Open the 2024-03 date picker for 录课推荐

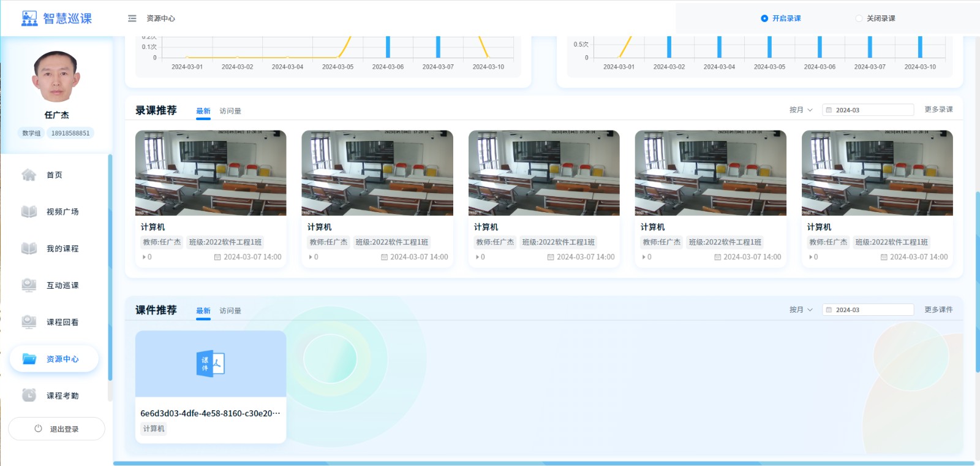tap(868, 110)
